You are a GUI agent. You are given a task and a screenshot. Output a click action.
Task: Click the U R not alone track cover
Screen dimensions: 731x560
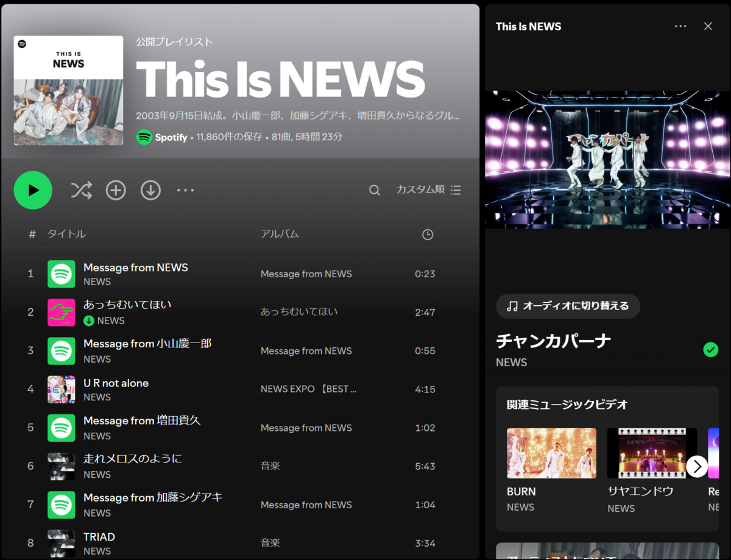pos(61,389)
